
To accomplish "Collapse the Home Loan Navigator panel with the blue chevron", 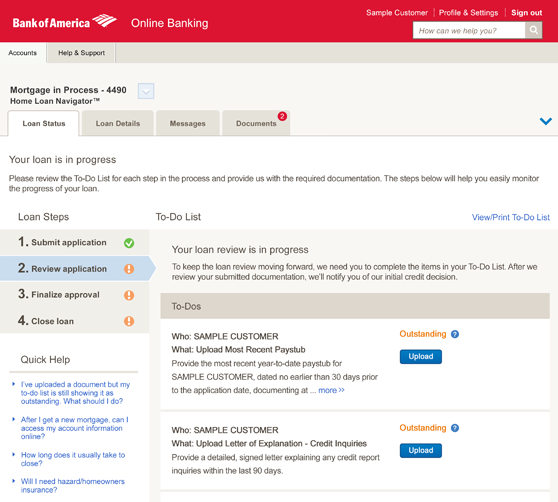I will [546, 121].
